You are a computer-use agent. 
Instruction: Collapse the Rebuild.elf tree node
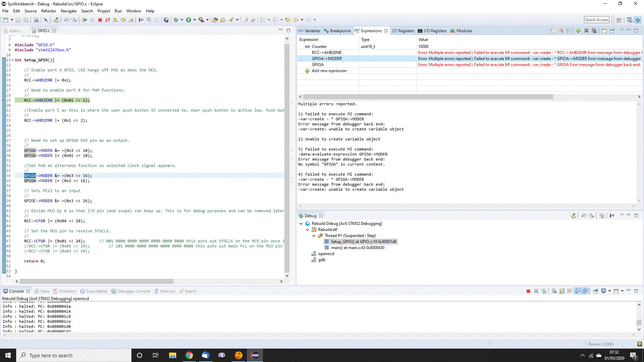[x=308, y=230]
